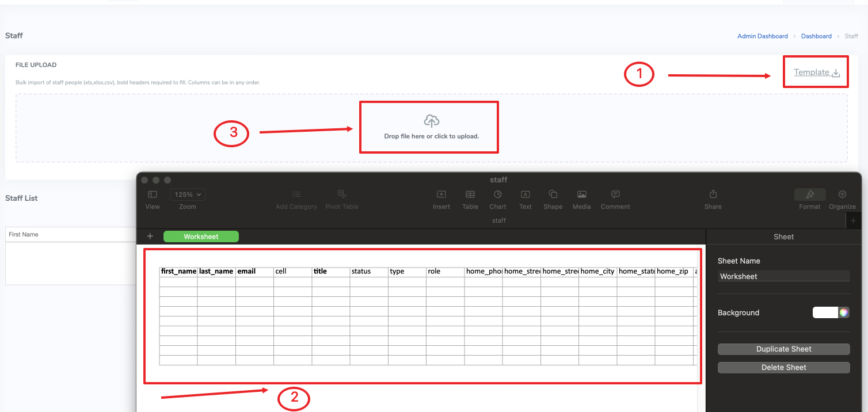The image size is (868, 412).
Task: Click the Duplicate Sheet button
Action: point(783,349)
